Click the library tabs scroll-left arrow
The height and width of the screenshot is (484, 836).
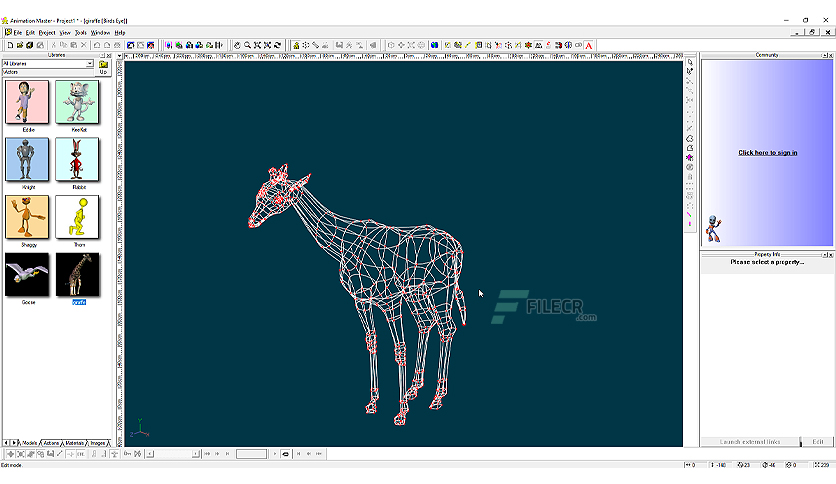tap(6, 443)
